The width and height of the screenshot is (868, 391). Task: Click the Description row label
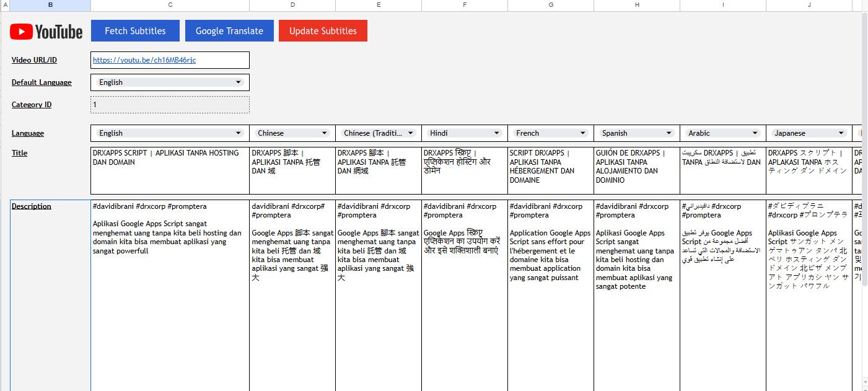[32, 206]
